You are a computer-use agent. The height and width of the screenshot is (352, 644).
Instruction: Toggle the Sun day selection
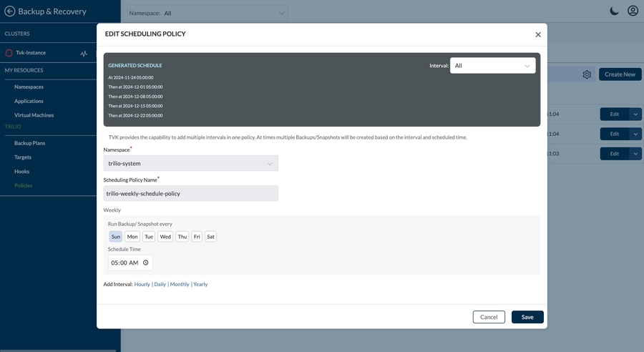tap(115, 237)
